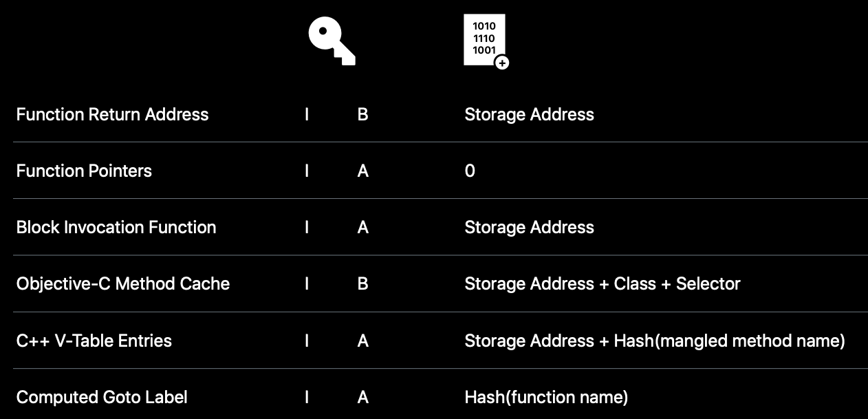The image size is (868, 419).
Task: Click key A in Block Invocation Function row
Action: (362, 227)
